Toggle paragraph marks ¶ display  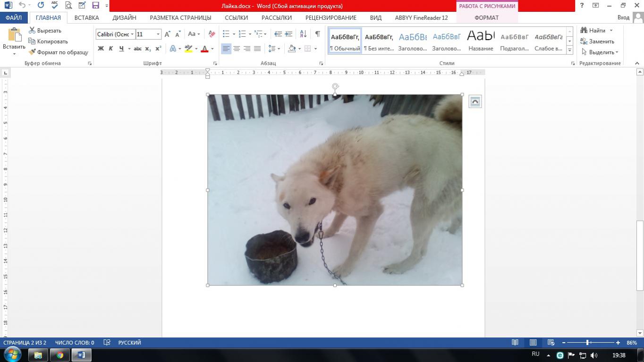(317, 34)
